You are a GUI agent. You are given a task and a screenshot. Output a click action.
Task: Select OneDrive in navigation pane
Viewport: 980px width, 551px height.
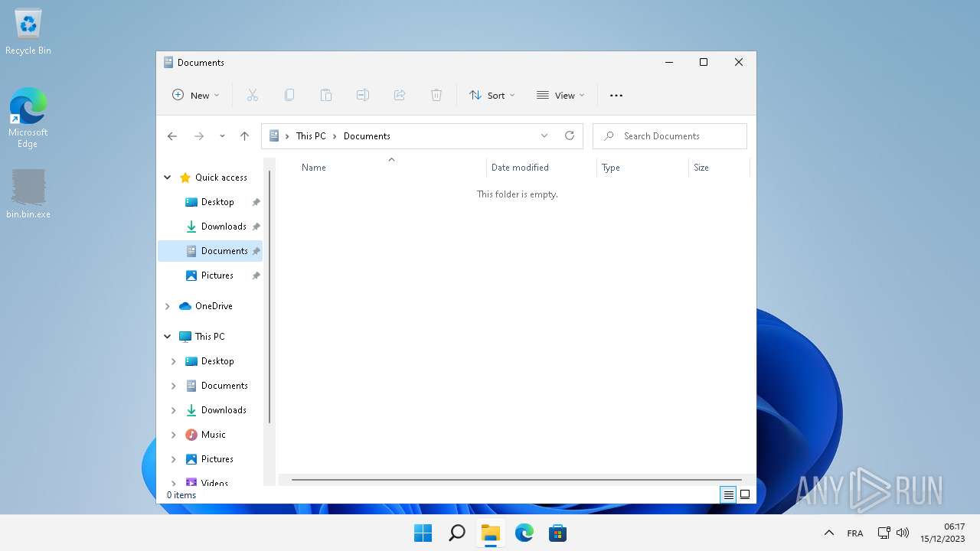click(211, 306)
